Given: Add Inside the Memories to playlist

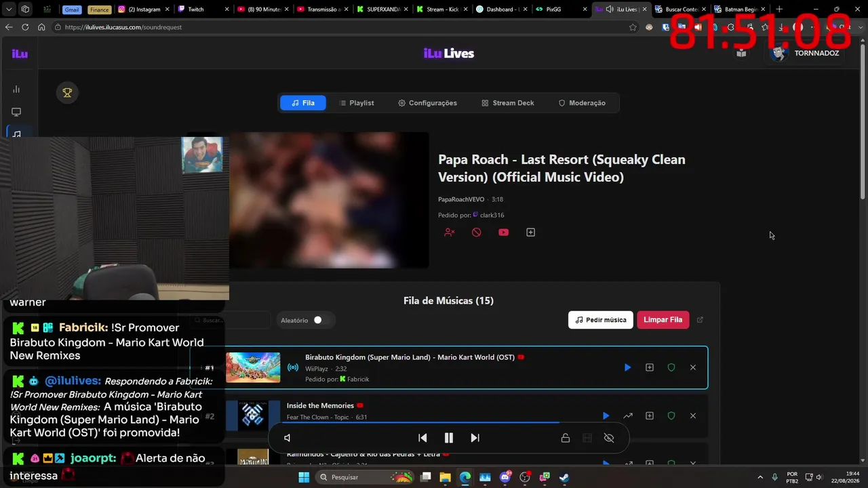Looking at the screenshot, I should 650,415.
